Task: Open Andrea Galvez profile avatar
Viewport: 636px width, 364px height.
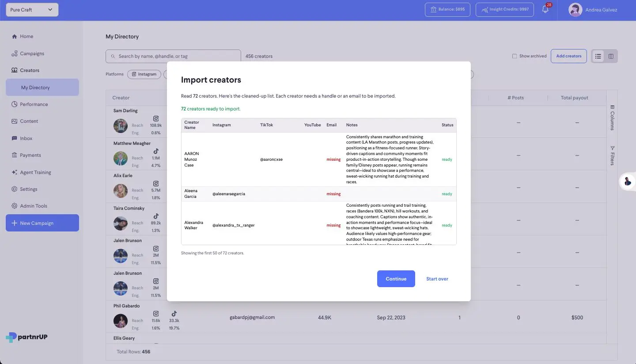Action: coord(575,10)
